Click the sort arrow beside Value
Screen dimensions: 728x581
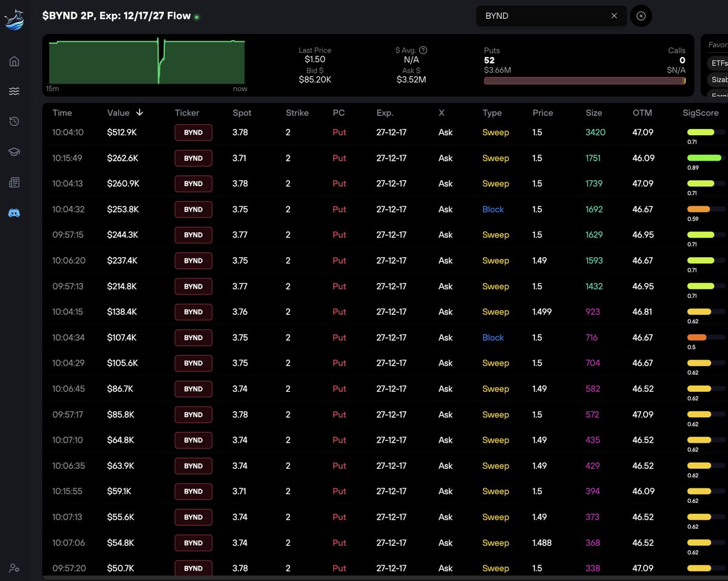(140, 113)
